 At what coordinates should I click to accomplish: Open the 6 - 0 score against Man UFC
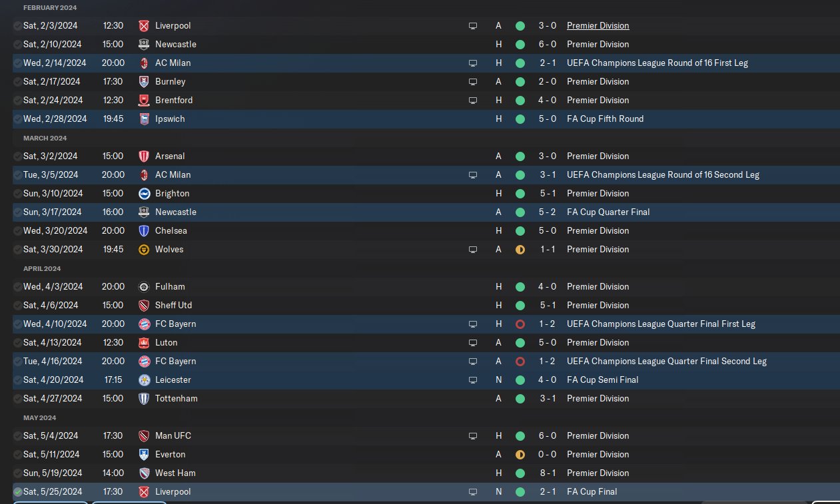coord(547,436)
